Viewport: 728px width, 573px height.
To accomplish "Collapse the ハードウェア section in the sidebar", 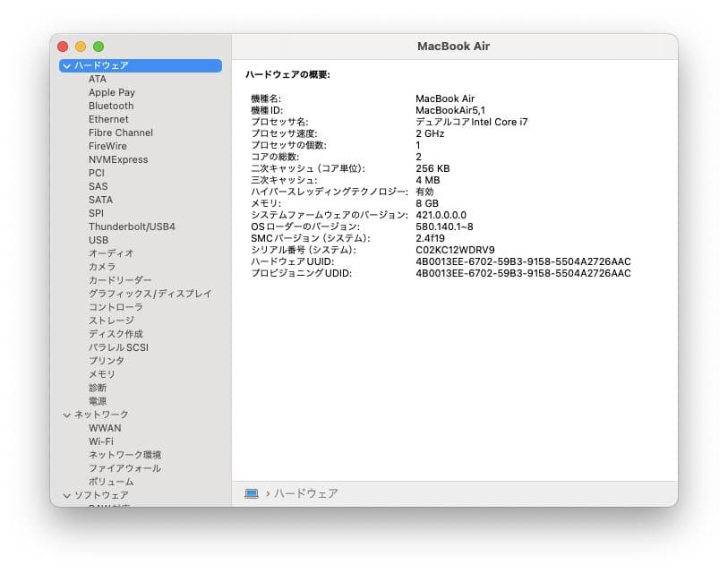I will [x=66, y=65].
